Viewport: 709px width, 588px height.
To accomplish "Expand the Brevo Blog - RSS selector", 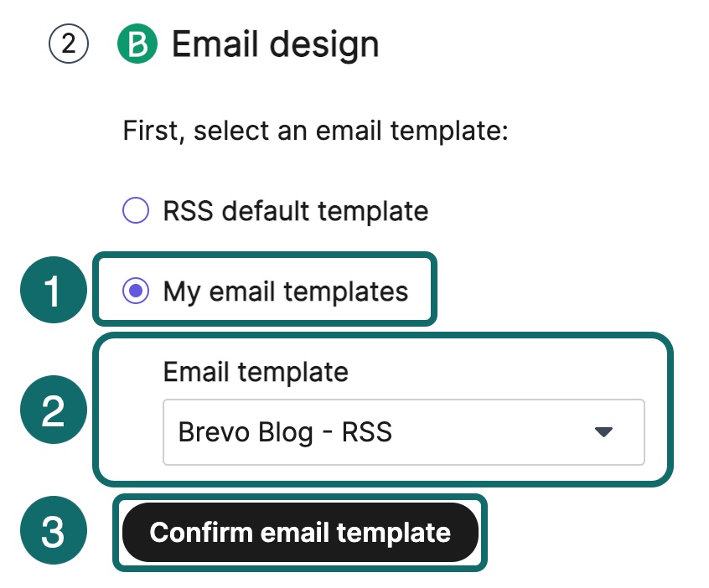I will (402, 432).
